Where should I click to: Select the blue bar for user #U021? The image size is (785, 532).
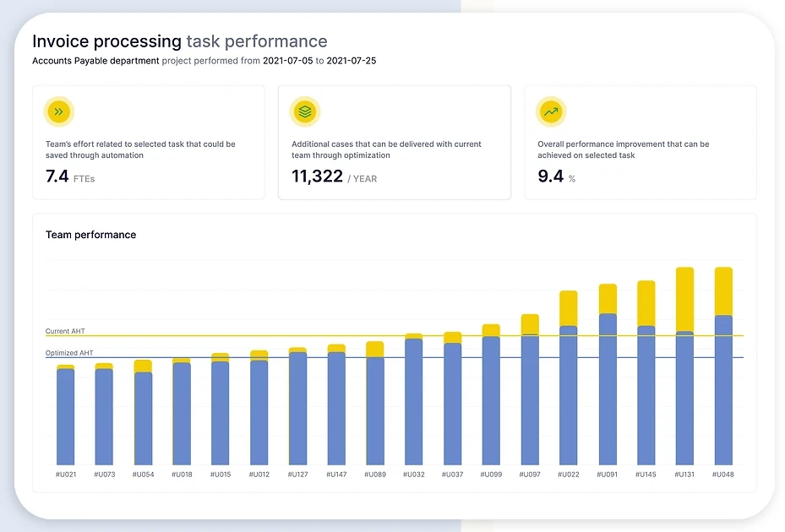coord(66,417)
